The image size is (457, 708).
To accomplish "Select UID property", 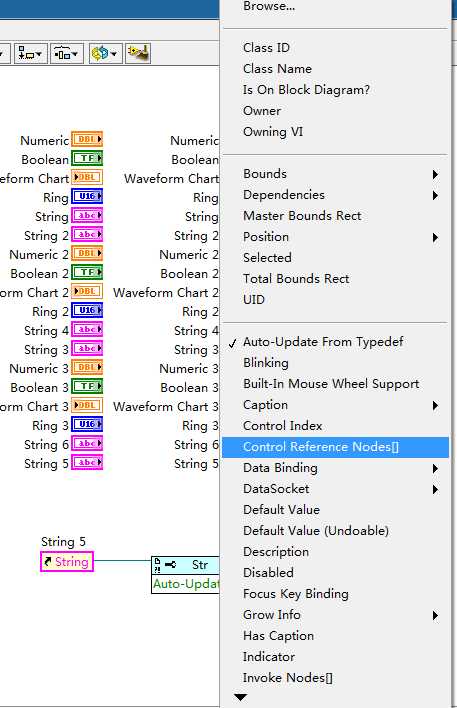I will click(335, 300).
